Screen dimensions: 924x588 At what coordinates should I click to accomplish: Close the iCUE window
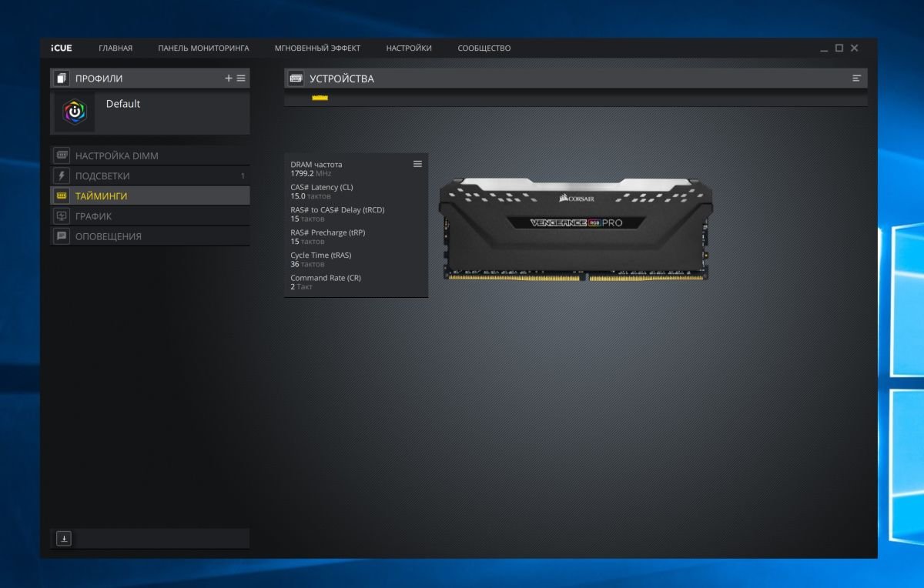(854, 48)
